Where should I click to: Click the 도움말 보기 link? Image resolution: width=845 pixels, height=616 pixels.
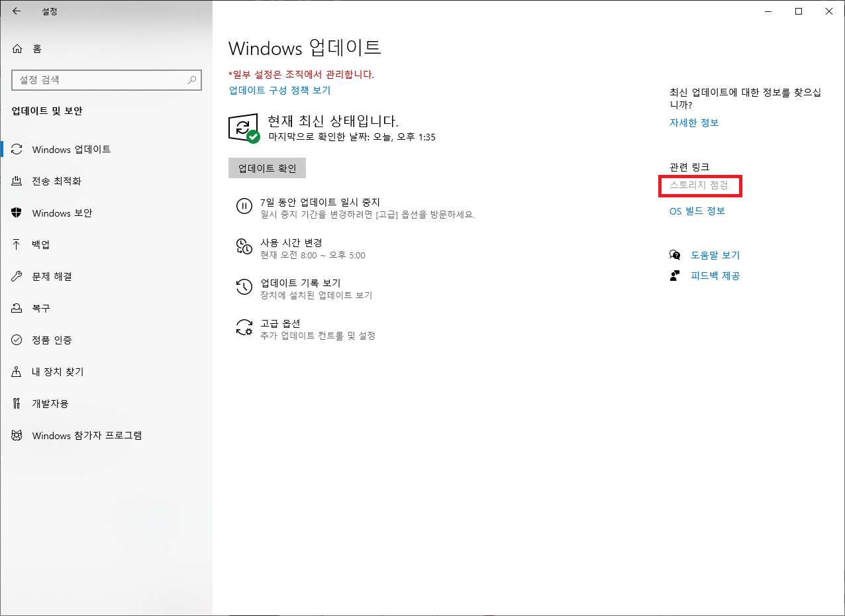point(715,255)
